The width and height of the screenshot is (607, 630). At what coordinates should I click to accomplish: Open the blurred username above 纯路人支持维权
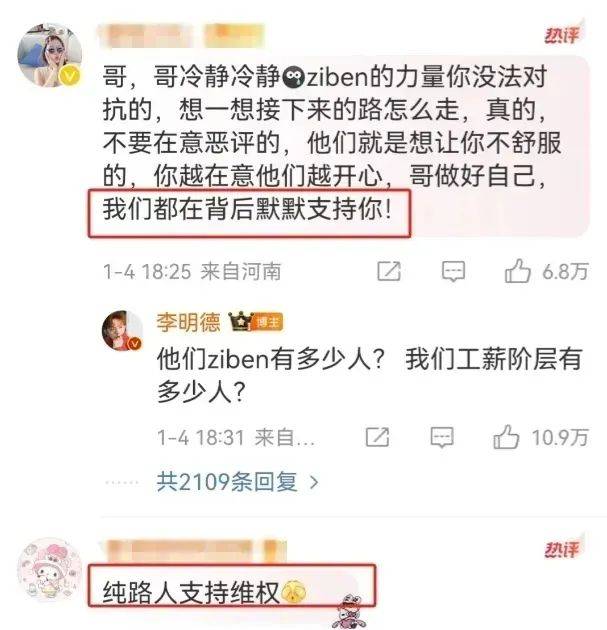[193, 551]
